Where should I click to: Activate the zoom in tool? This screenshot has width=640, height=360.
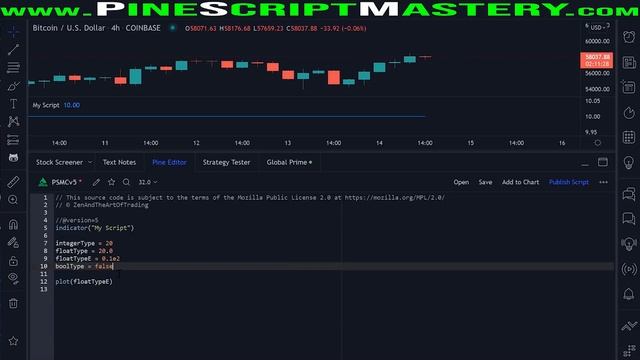coord(13,200)
